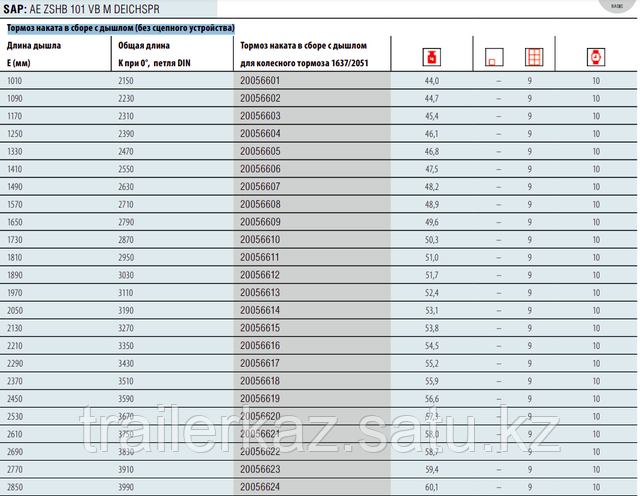The image size is (640, 496).
Task: Click weight value 53,1
Action: (x=431, y=310)
